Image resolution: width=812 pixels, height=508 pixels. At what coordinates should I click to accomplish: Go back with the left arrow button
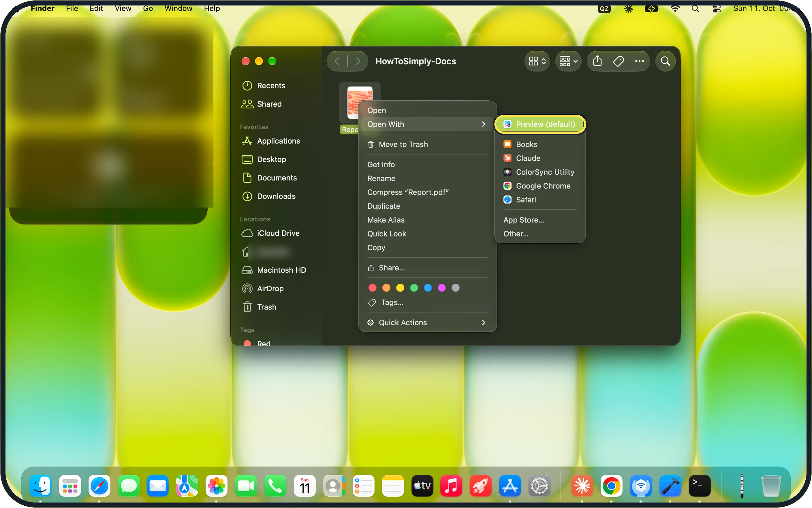pos(337,61)
